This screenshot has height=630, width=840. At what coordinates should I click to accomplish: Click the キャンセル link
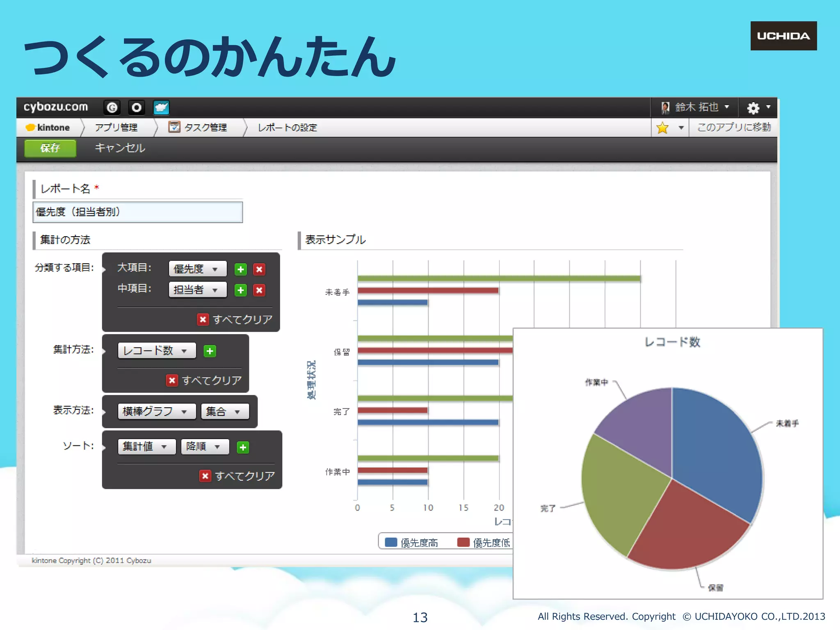click(x=120, y=148)
